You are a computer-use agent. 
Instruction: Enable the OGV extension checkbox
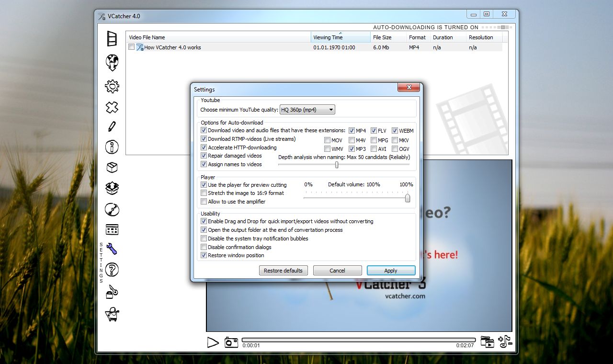coord(395,149)
